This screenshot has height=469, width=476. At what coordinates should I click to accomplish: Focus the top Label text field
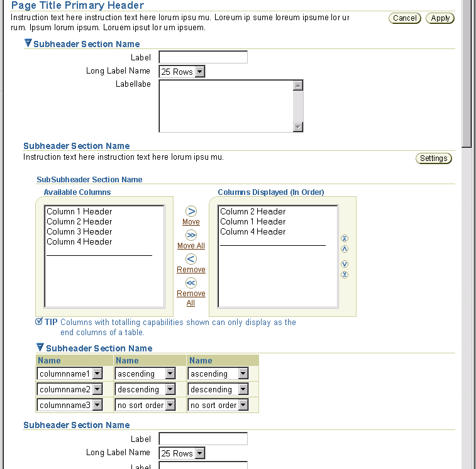[203, 57]
